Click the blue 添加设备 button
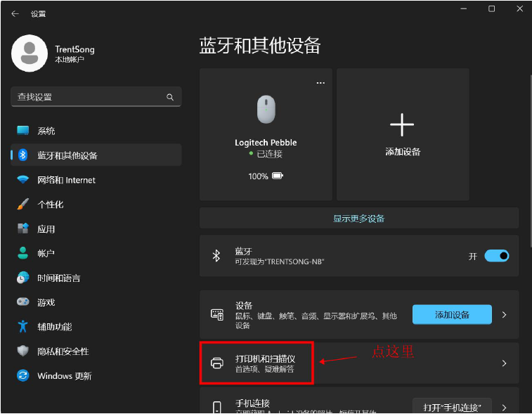 (452, 315)
